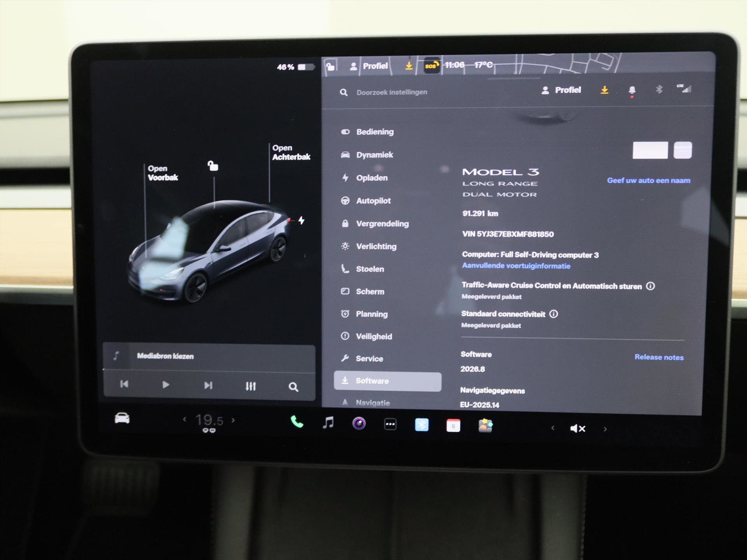Click the 'Geef uw auto een naam' link
The image size is (747, 560).
(x=649, y=180)
